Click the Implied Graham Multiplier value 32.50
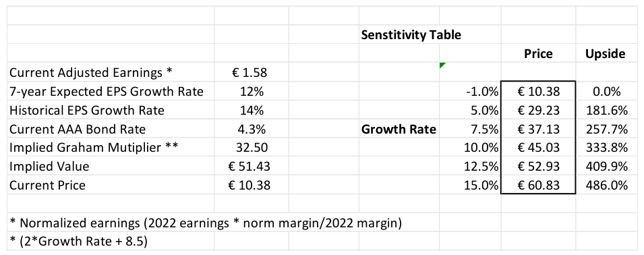Image resolution: width=644 pixels, height=255 pixels. (252, 148)
